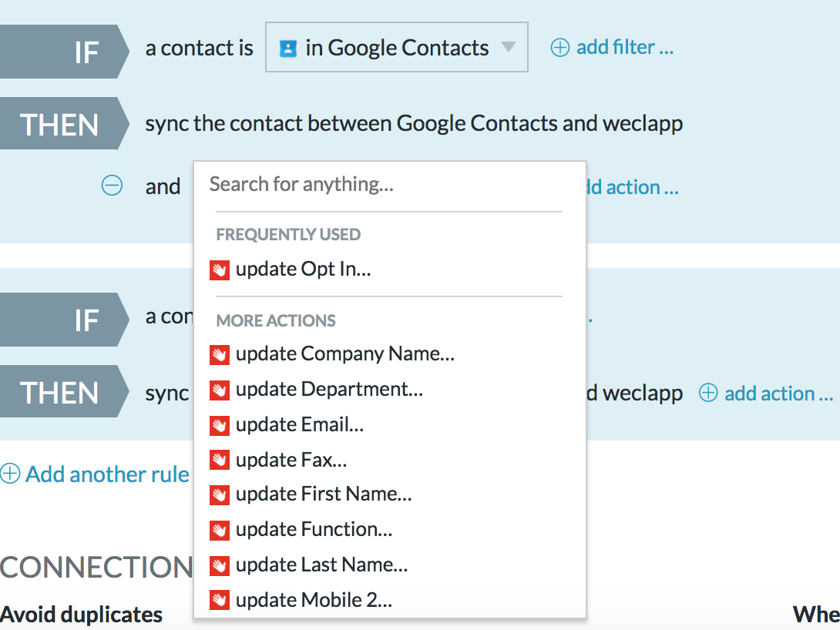Click 'add action ...' in the second rule

click(778, 394)
